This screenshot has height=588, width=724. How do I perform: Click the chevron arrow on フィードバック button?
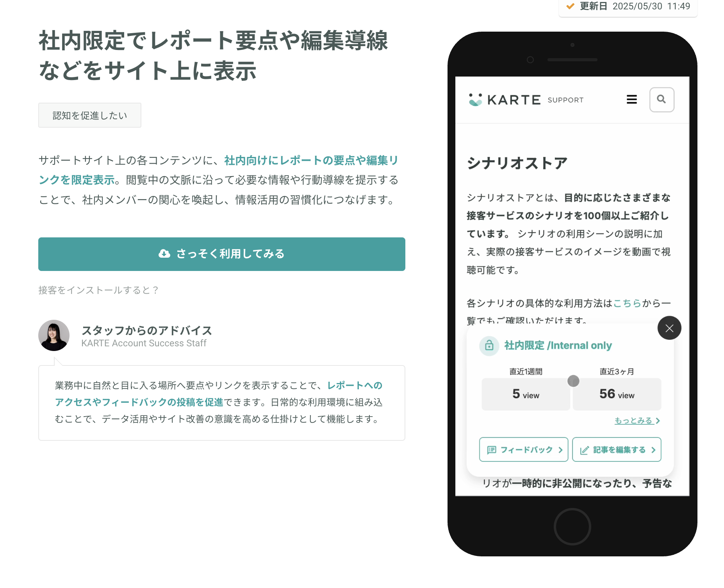[560, 450]
